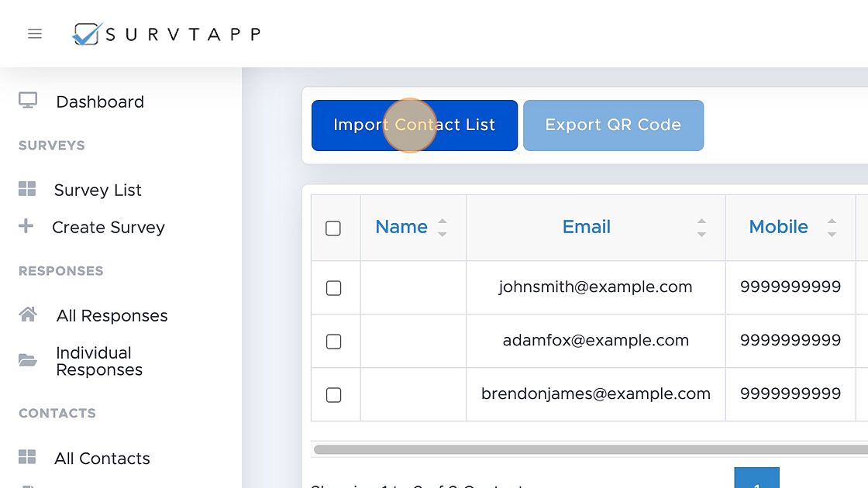The width and height of the screenshot is (868, 488).
Task: Select the johnsmith@example.com row checkbox
Action: pyautogui.click(x=333, y=287)
